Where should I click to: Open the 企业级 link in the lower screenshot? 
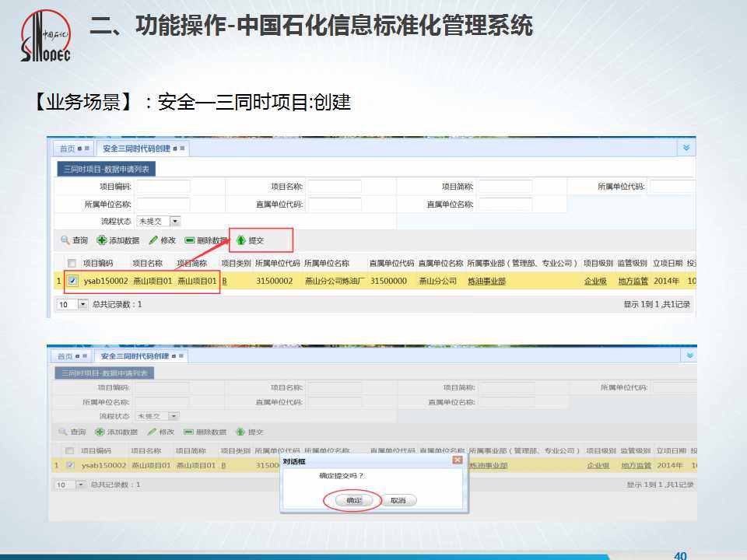tap(598, 465)
